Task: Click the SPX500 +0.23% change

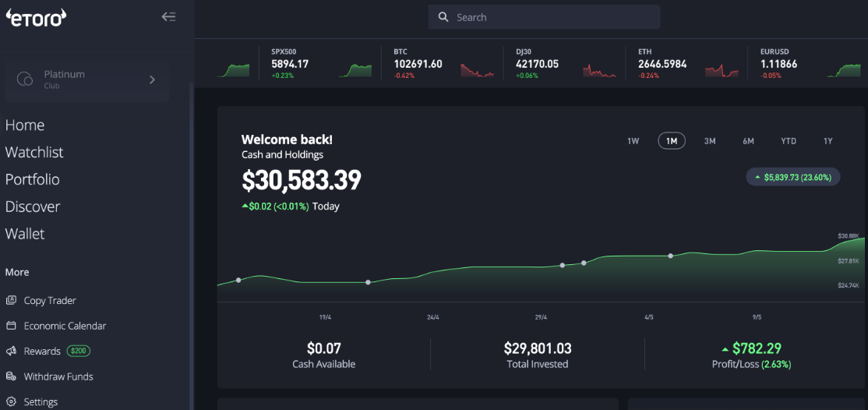Action: coord(282,76)
